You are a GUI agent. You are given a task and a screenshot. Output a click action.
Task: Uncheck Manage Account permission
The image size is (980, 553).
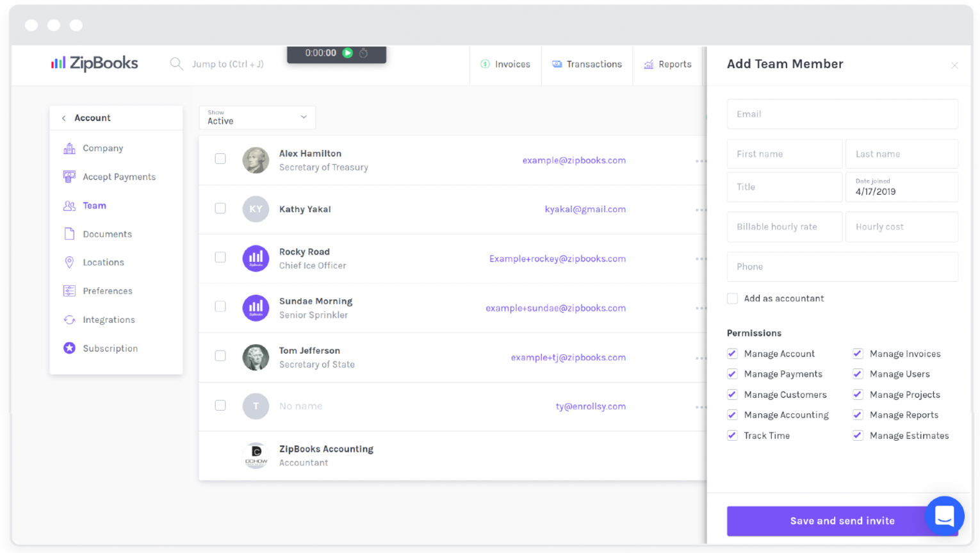732,354
